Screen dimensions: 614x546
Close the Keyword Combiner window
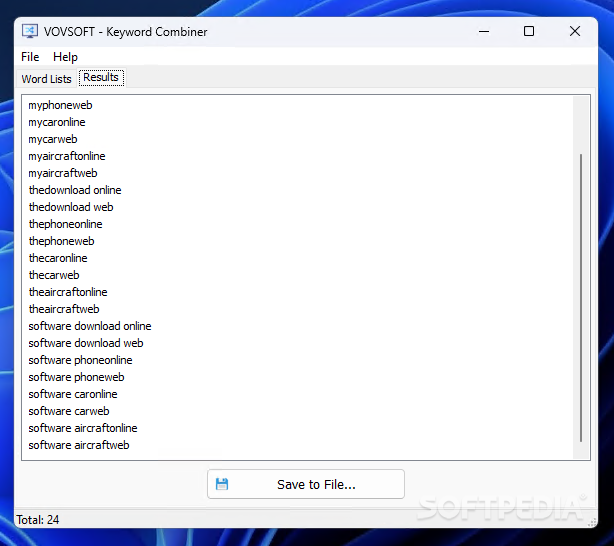[x=575, y=31]
